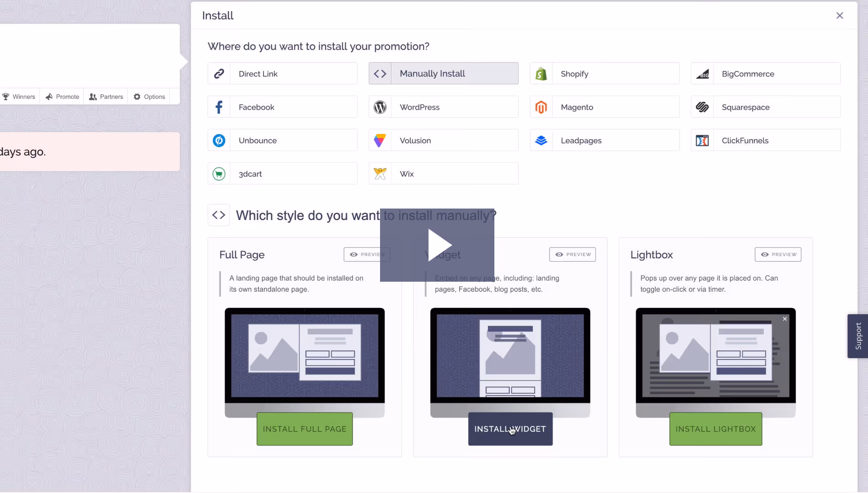Select the Volusion install option
Image resolution: width=868 pixels, height=493 pixels.
tap(443, 140)
